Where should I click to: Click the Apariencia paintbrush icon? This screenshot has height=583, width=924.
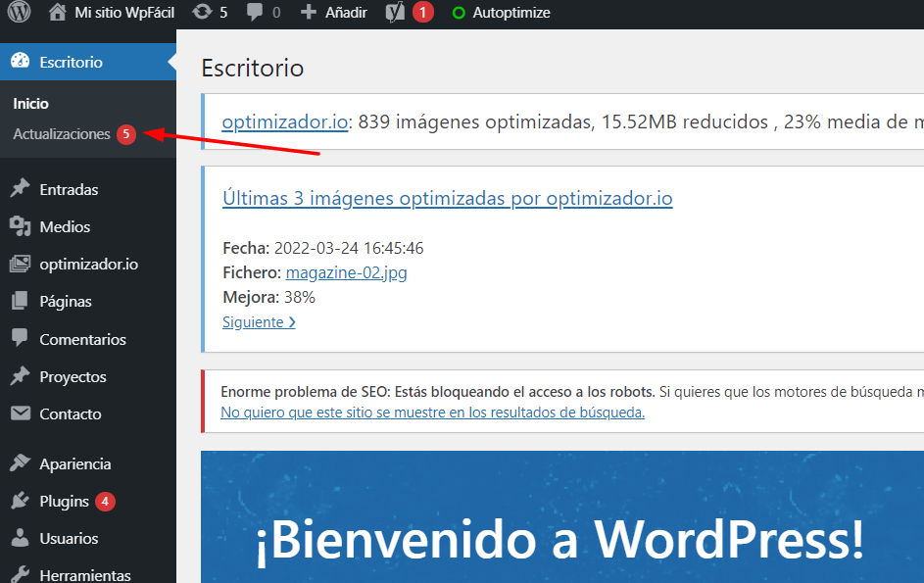[x=20, y=463]
